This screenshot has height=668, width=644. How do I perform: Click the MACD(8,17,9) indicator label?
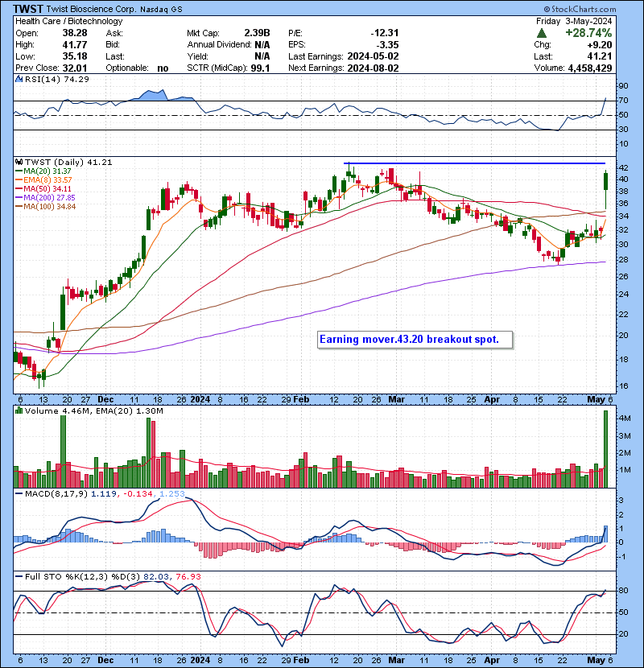tap(56, 494)
